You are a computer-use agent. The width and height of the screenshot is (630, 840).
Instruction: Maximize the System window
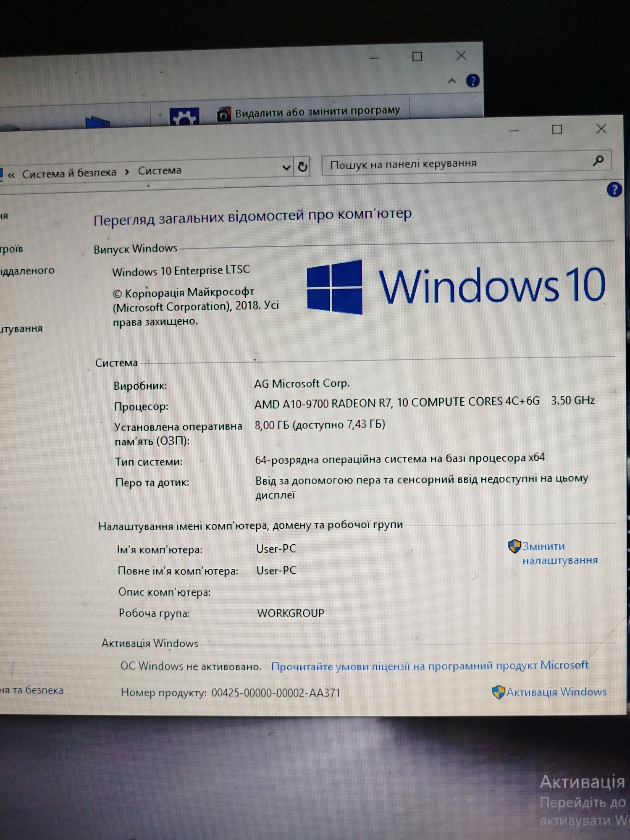pos(557,130)
